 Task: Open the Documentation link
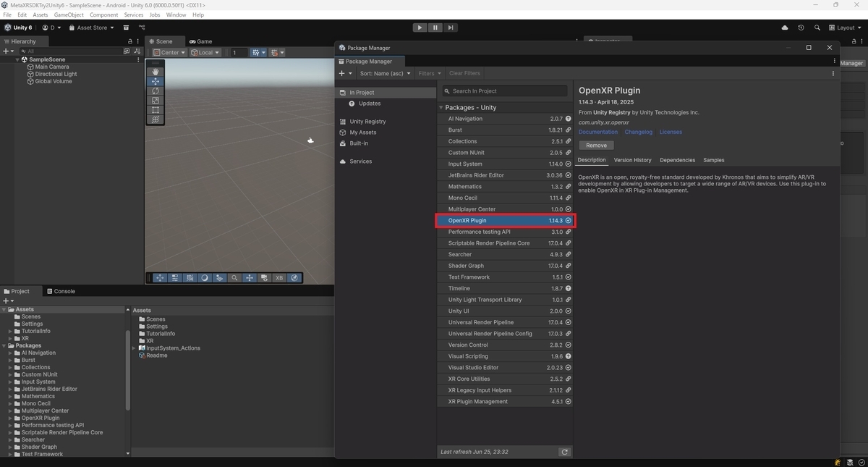coord(598,132)
